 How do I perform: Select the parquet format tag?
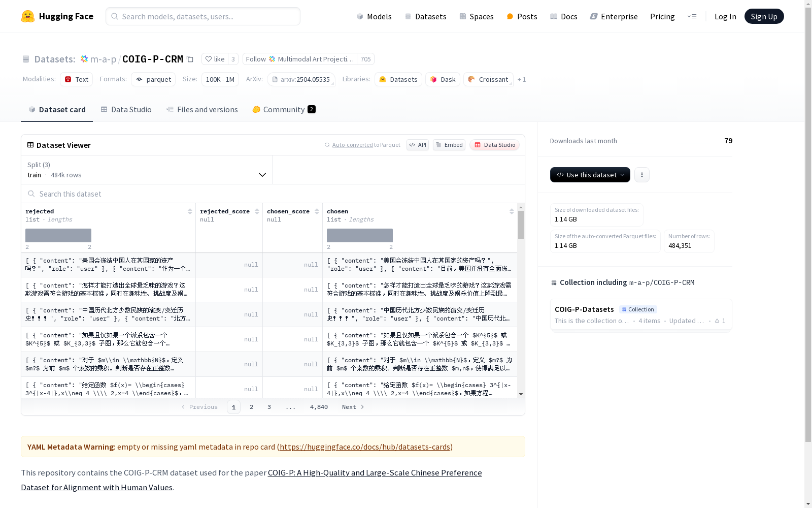pos(153,79)
